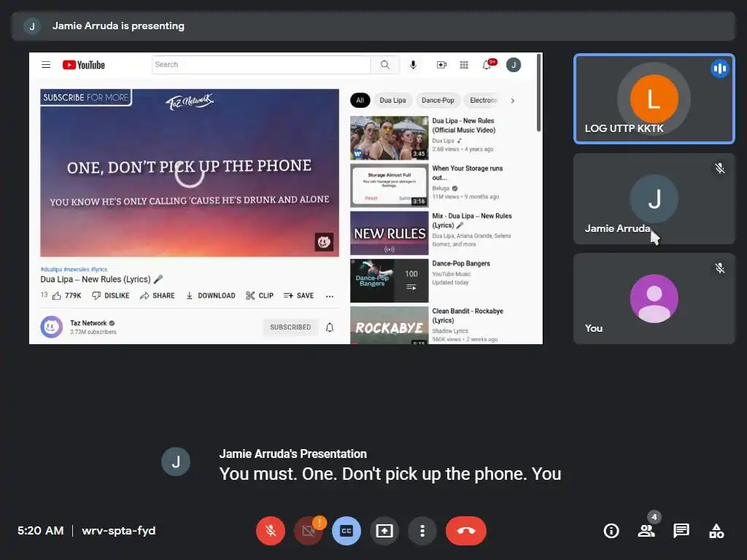Image resolution: width=747 pixels, height=560 pixels.
Task: Select the You participant tile
Action: click(x=654, y=298)
